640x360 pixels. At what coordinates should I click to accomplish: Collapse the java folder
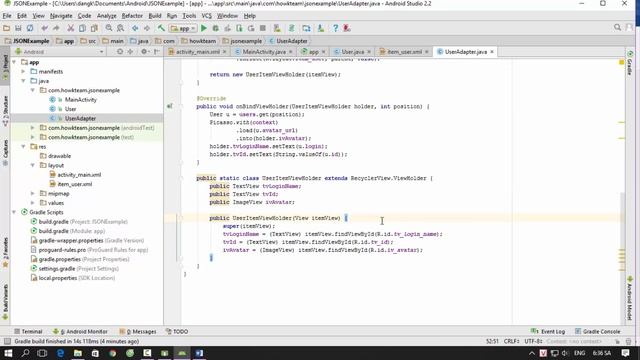24,81
